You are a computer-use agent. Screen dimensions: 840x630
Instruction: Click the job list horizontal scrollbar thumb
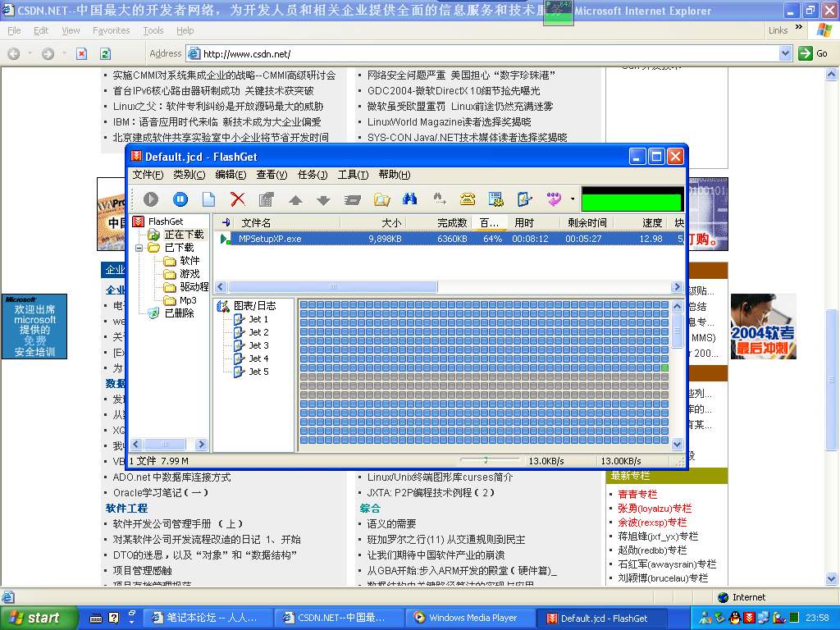point(333,286)
